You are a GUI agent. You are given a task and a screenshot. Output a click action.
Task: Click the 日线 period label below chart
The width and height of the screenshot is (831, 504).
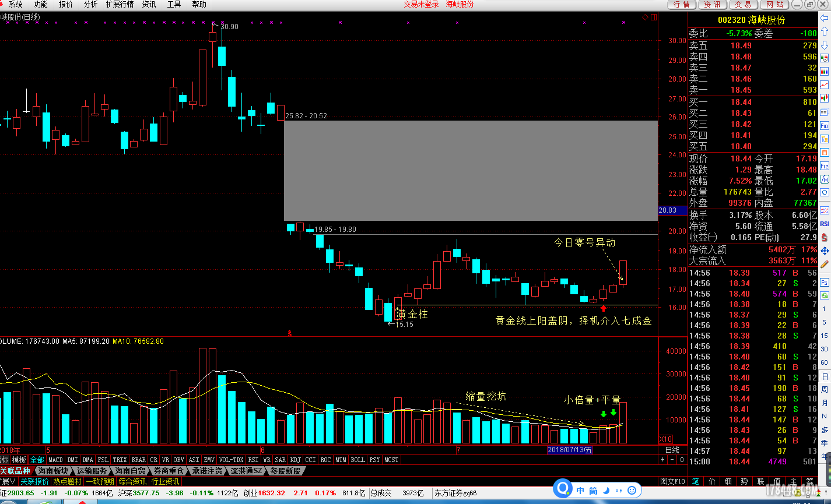click(x=672, y=450)
